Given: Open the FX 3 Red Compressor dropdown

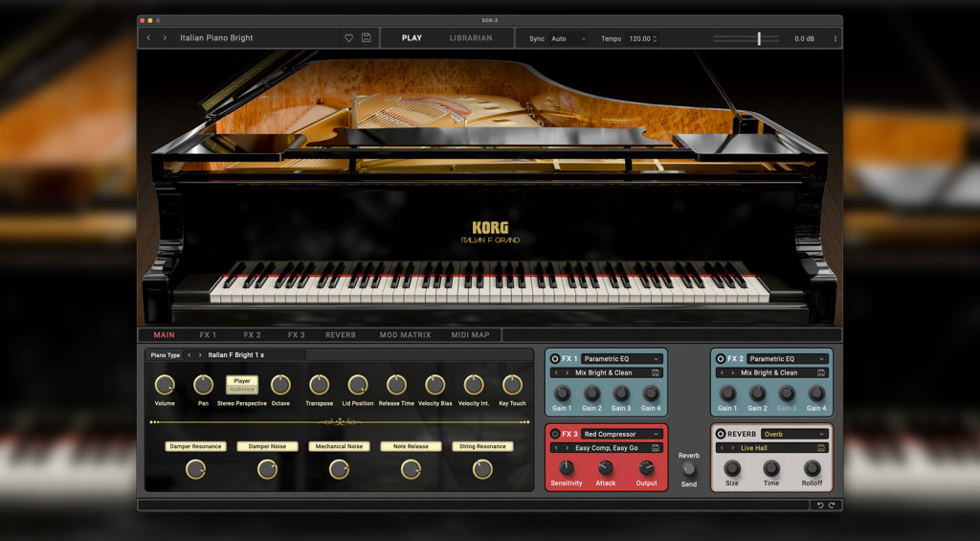Looking at the screenshot, I should click(x=621, y=434).
